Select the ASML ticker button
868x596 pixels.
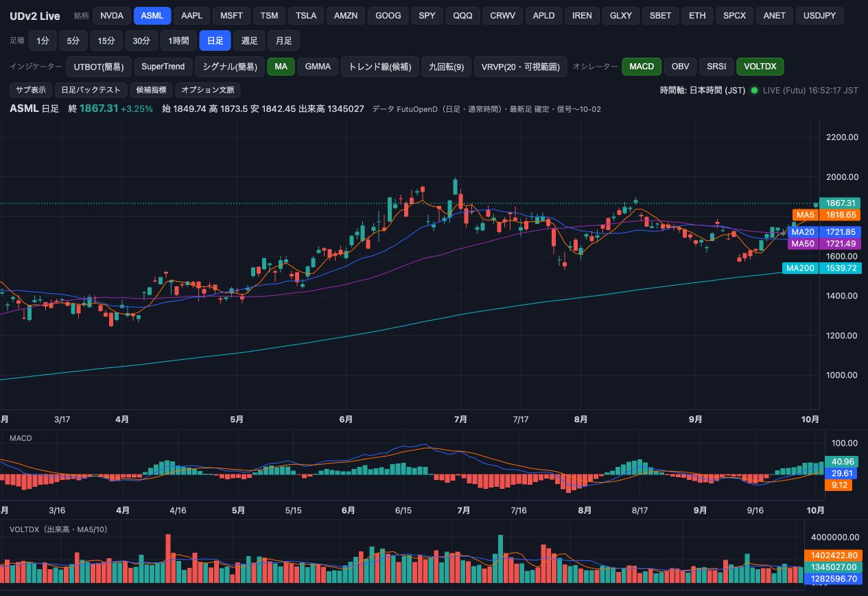(x=152, y=16)
